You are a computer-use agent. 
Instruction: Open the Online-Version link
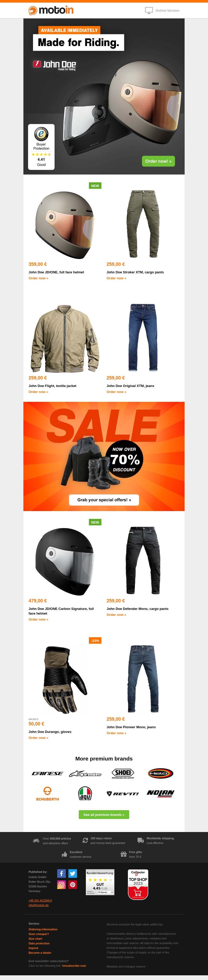tap(162, 11)
